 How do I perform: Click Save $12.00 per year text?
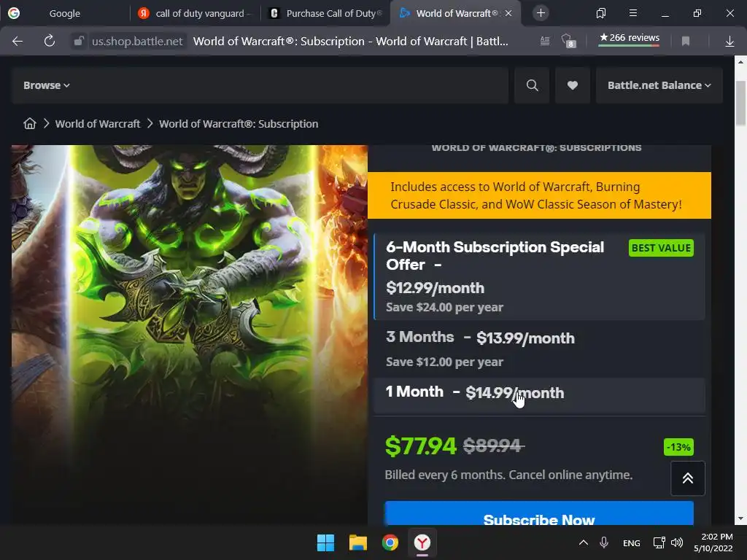[444, 362]
